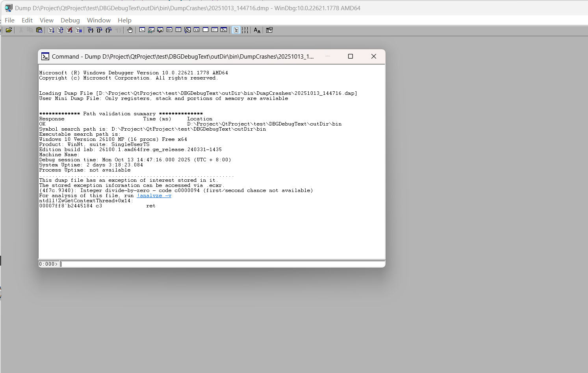Image resolution: width=588 pixels, height=373 pixels.
Task: Click the hand breakpoint icon
Action: point(130,30)
